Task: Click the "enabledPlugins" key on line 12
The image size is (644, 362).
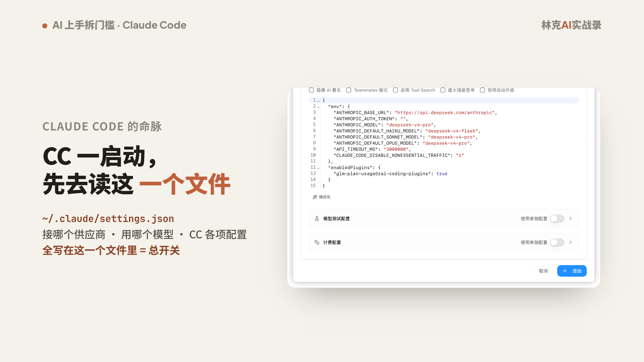Action: click(350, 168)
